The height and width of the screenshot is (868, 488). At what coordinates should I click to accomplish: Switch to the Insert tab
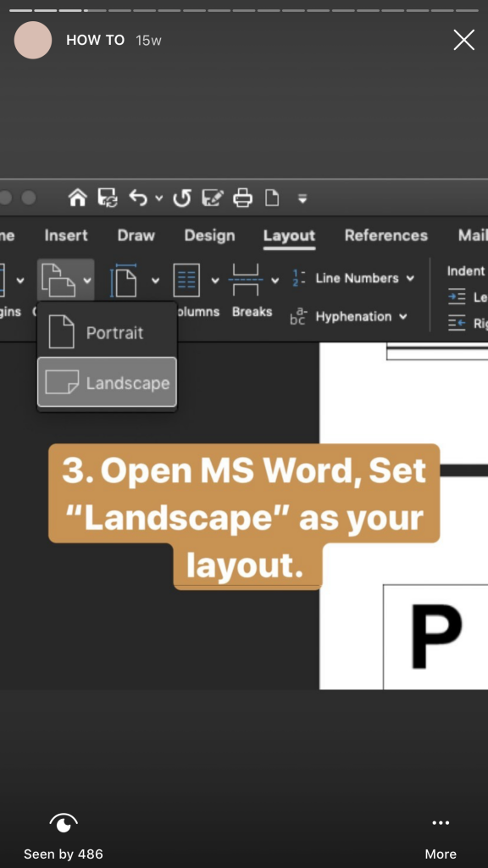click(x=66, y=236)
